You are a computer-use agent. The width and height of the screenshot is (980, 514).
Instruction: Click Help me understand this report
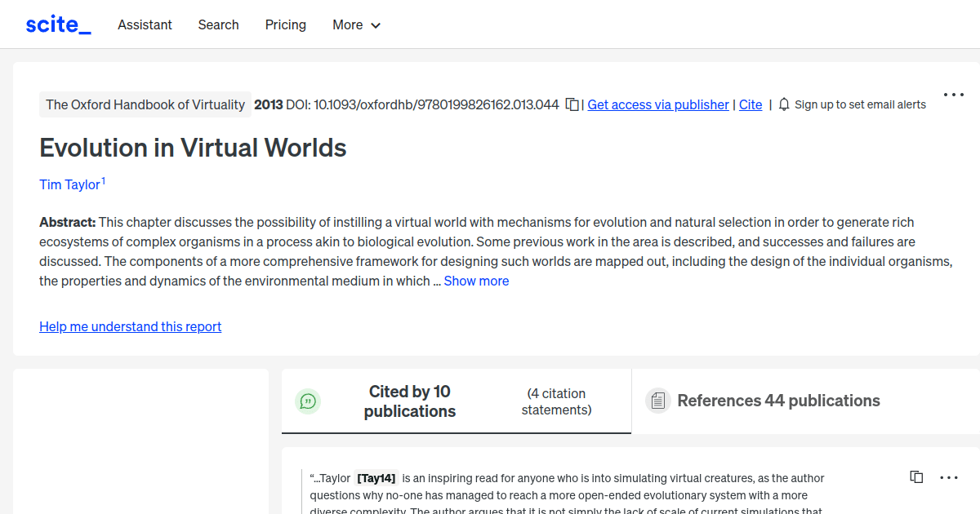pyautogui.click(x=131, y=326)
